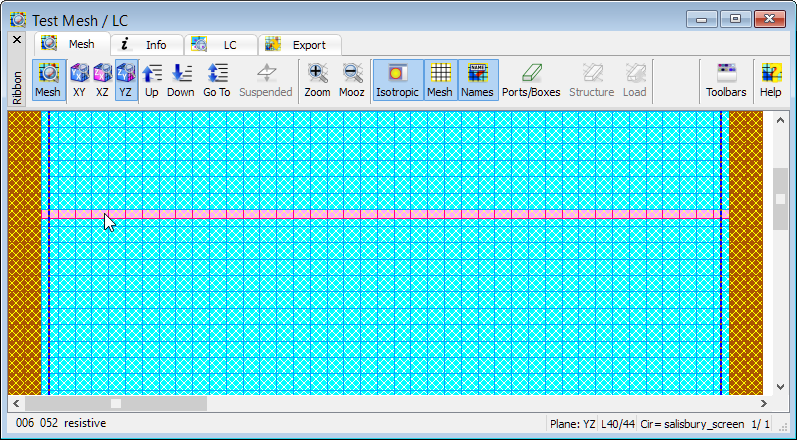Screen dimensions: 797x440
Task: Toggle the Names display option
Action: coord(478,80)
